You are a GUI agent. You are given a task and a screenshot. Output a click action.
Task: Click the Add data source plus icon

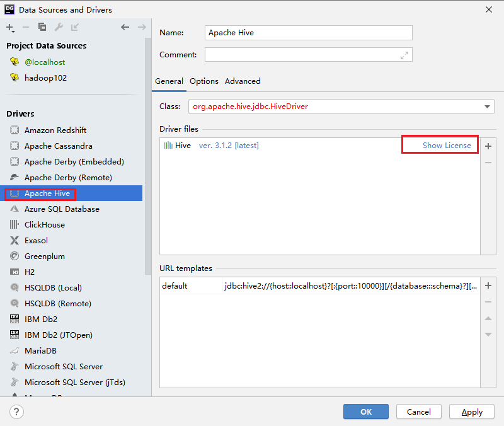point(10,28)
